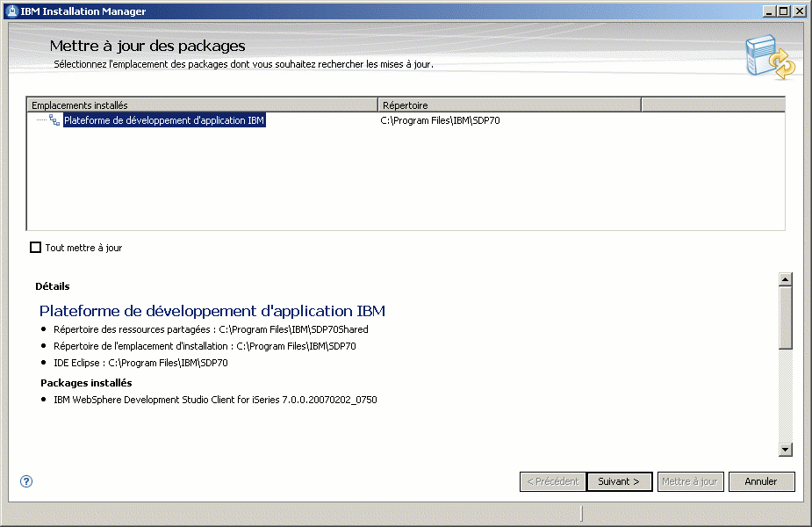Image resolution: width=812 pixels, height=527 pixels.
Task: Enable the 'Tout mettre à jour' checkbox
Action: pyautogui.click(x=35, y=248)
